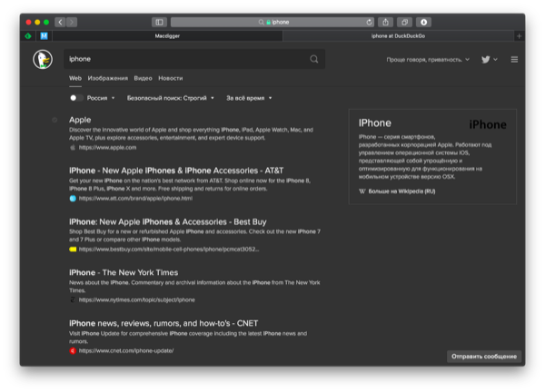Image resolution: width=545 pixels, height=392 pixels.
Task: Click the lock icon in address bar
Action: pyautogui.click(x=268, y=22)
